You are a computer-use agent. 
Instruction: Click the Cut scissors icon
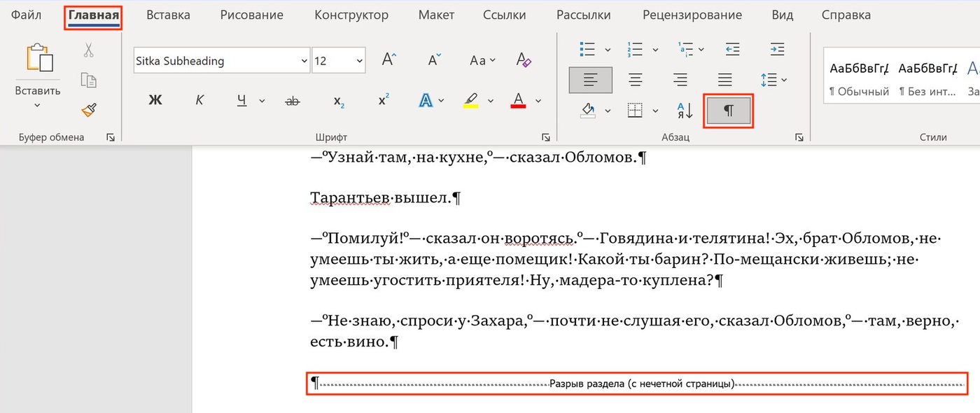point(88,50)
